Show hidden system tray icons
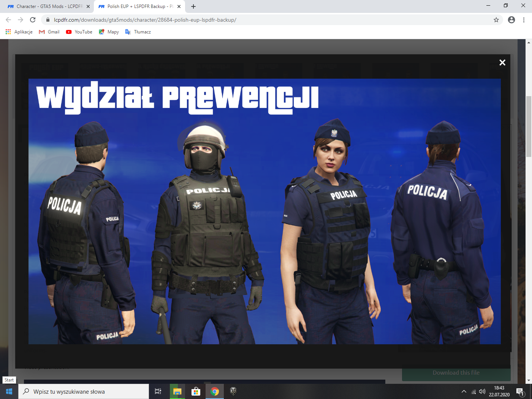The width and height of the screenshot is (532, 399). (464, 391)
